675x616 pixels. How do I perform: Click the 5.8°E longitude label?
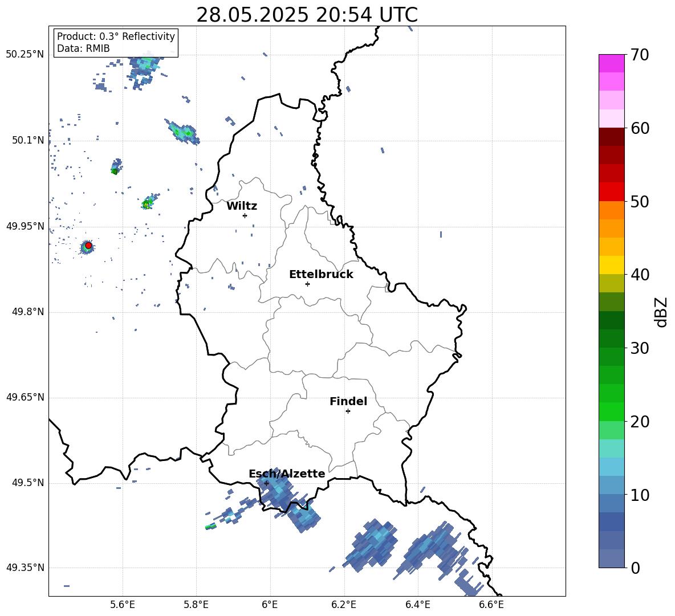(196, 605)
